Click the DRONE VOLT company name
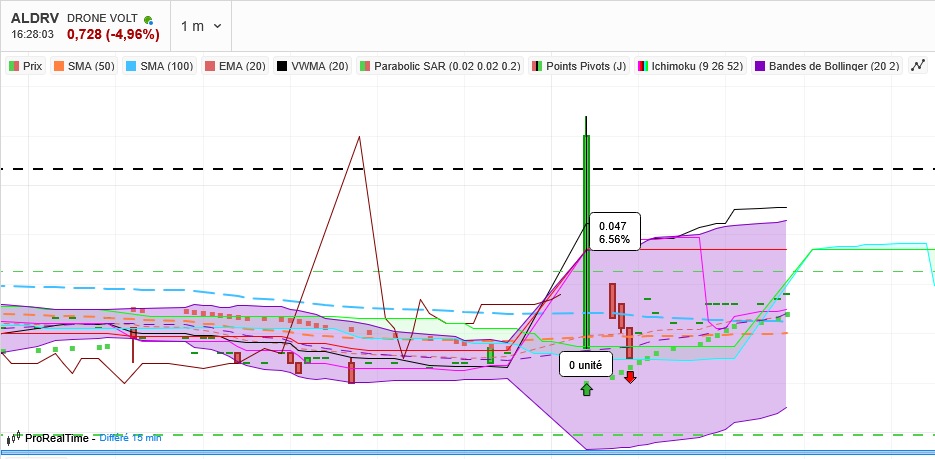935x459 pixels. [102, 18]
